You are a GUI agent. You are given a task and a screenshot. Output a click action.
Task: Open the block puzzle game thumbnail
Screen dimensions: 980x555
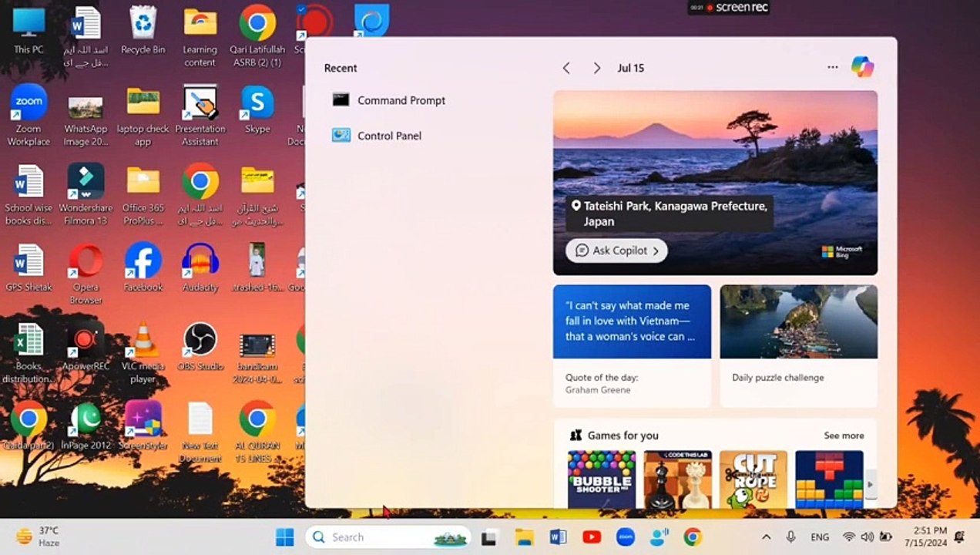[x=829, y=479]
